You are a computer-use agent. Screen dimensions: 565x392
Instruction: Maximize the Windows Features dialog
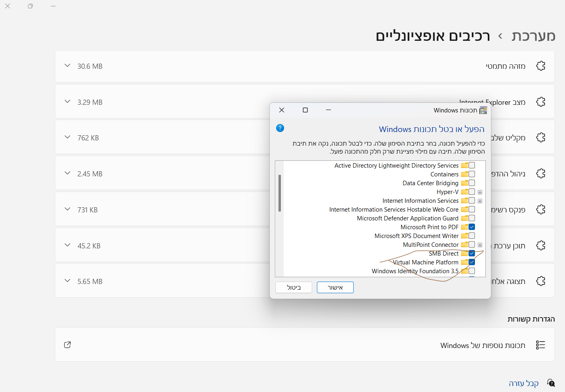(x=305, y=110)
